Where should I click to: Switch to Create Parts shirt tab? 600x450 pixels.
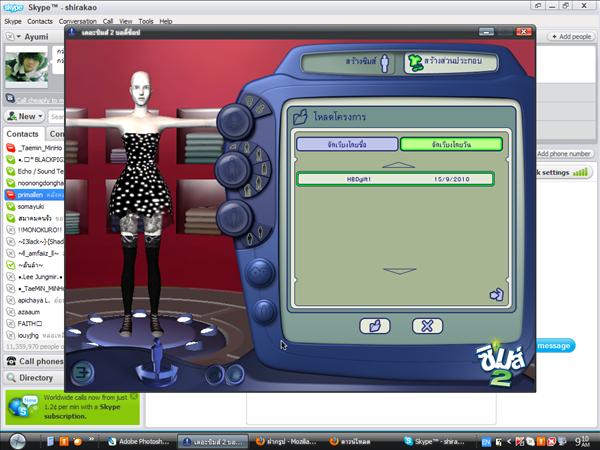[451, 62]
